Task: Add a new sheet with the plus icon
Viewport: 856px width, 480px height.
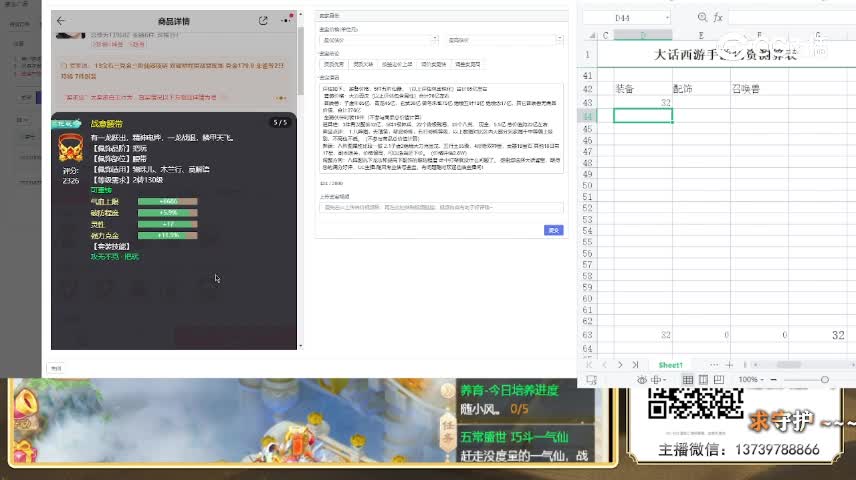Action: [x=729, y=365]
